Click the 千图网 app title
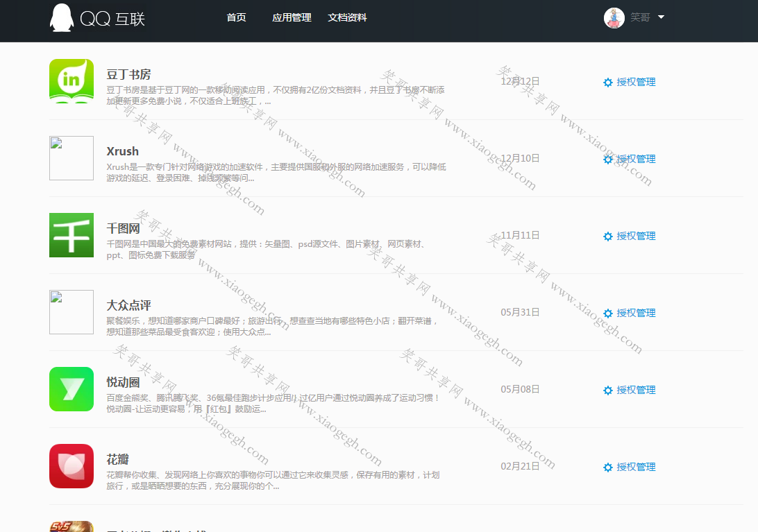The image size is (758, 532). coord(124,228)
